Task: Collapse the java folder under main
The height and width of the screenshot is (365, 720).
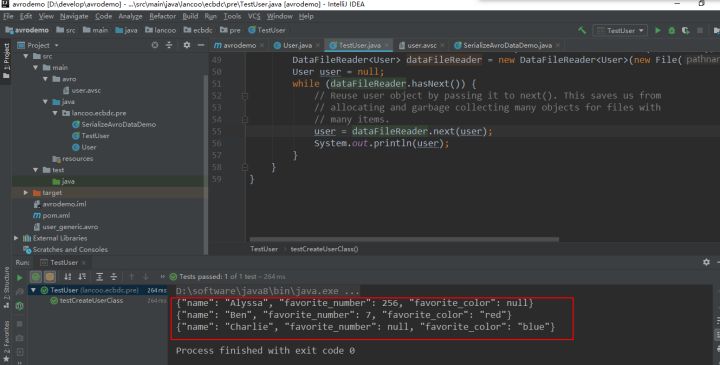Action: click(x=45, y=101)
